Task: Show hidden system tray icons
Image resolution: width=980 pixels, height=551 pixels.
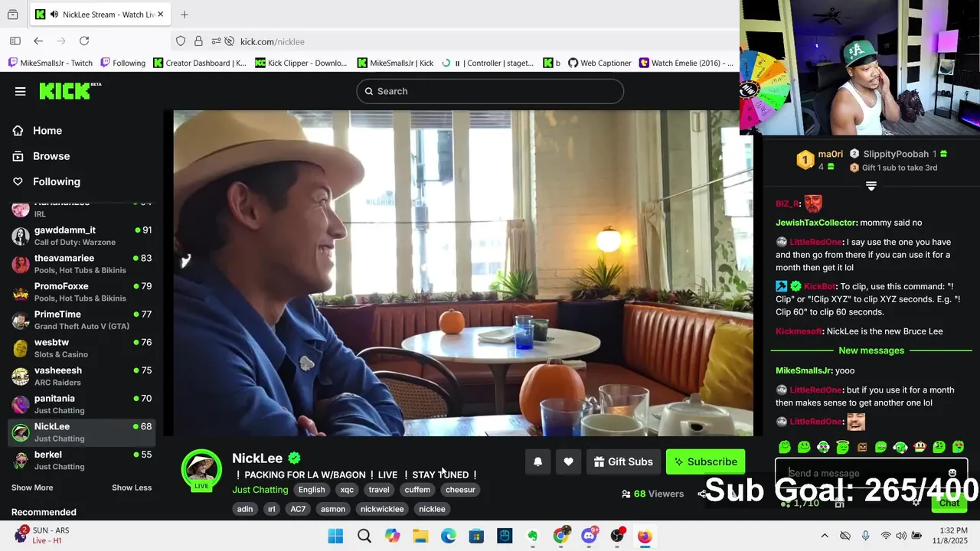Action: pyautogui.click(x=825, y=536)
